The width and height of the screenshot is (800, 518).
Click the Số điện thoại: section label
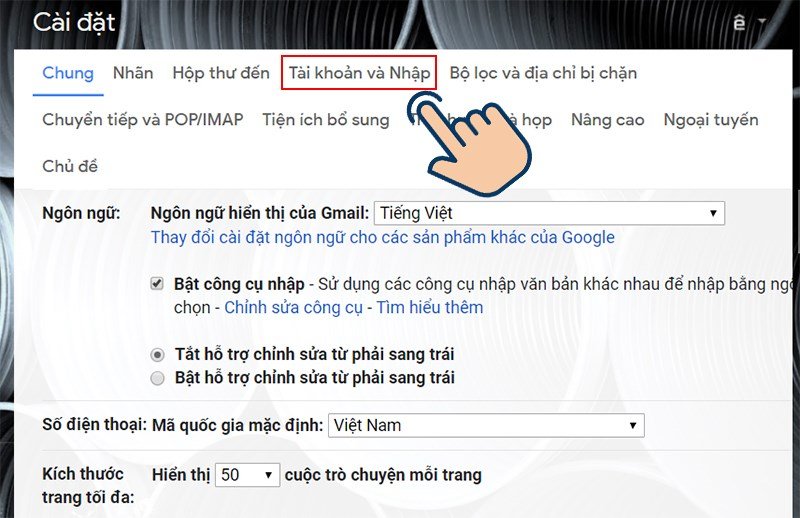[94, 425]
